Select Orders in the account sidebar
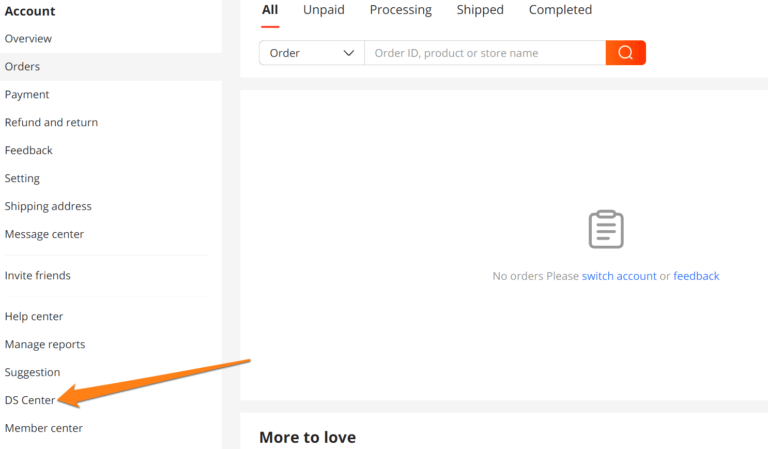 pos(111,67)
